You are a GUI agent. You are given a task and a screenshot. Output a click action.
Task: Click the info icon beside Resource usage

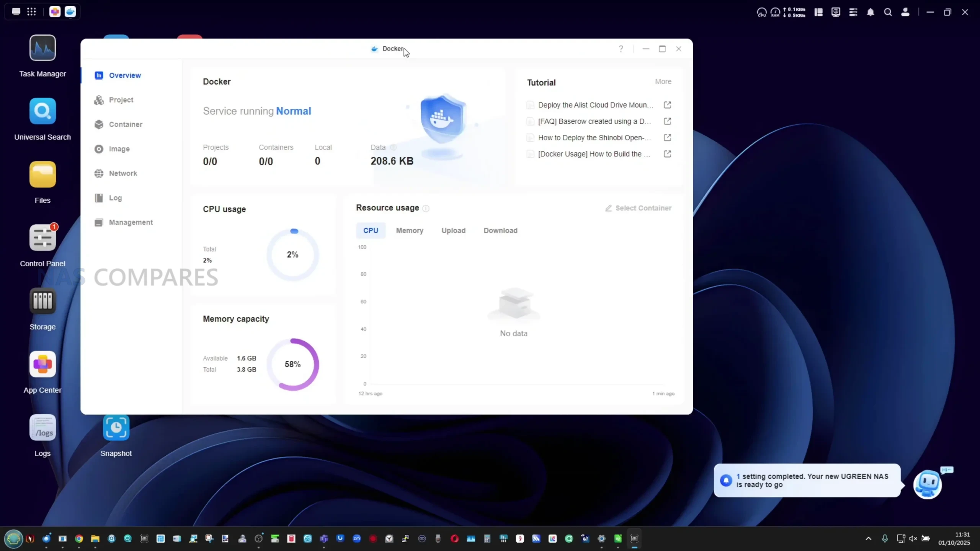(x=426, y=208)
